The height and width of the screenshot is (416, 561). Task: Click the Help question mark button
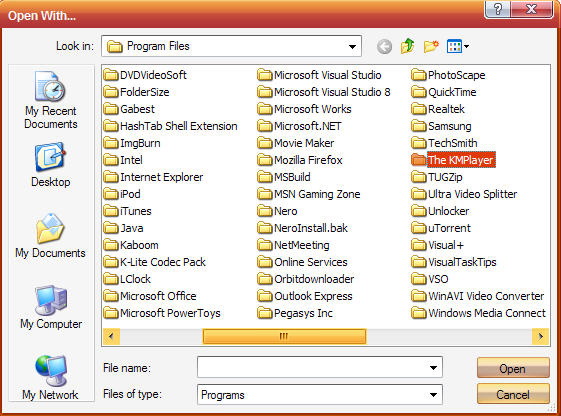497,9
